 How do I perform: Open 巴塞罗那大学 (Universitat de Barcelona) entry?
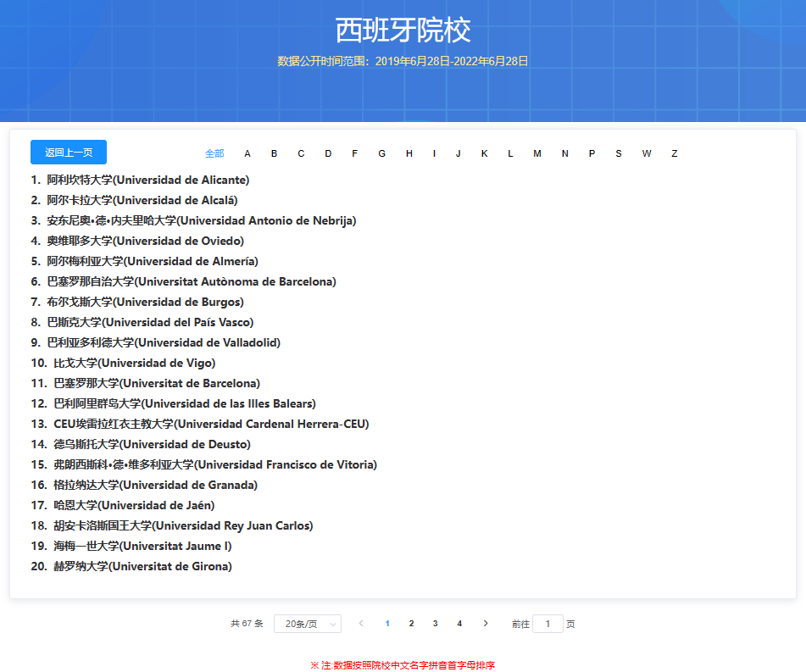pyautogui.click(x=146, y=383)
